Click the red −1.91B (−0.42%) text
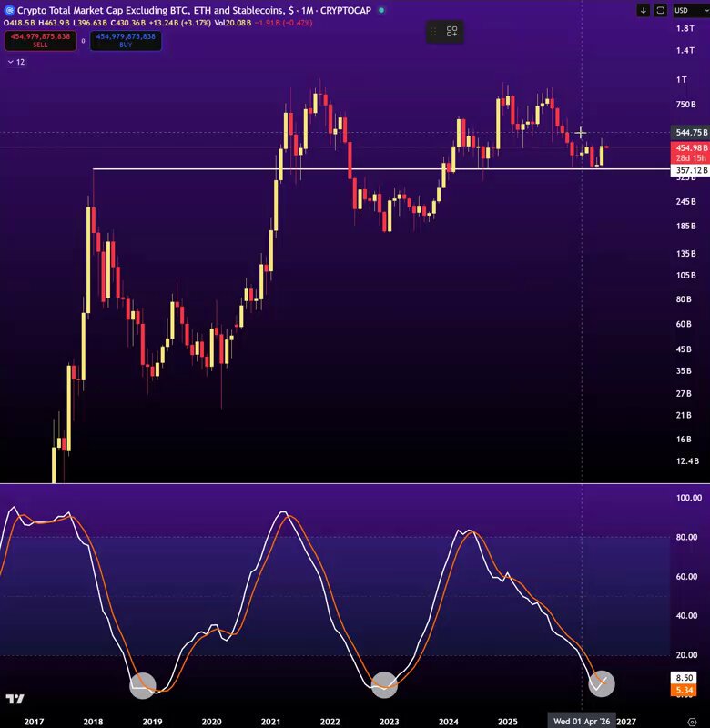 (x=283, y=23)
